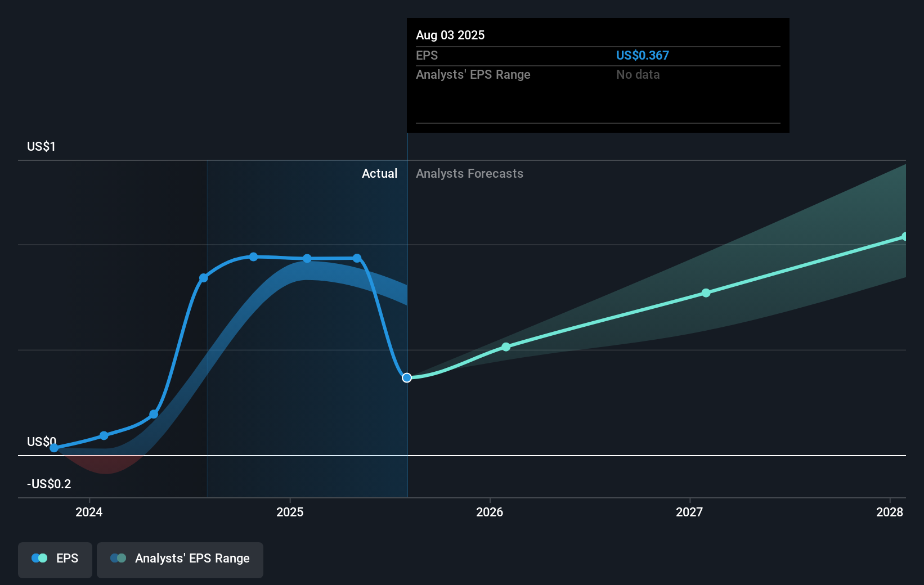Toggle the EPS legend series
Image resolution: width=924 pixels, height=585 pixels.
click(x=55, y=560)
